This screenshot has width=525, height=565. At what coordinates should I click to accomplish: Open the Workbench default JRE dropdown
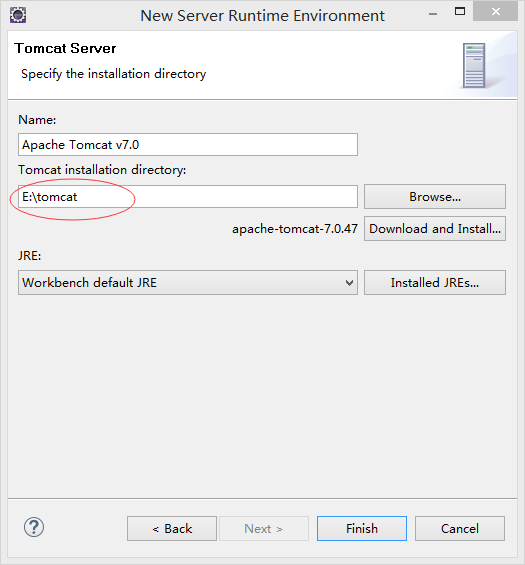(x=188, y=282)
